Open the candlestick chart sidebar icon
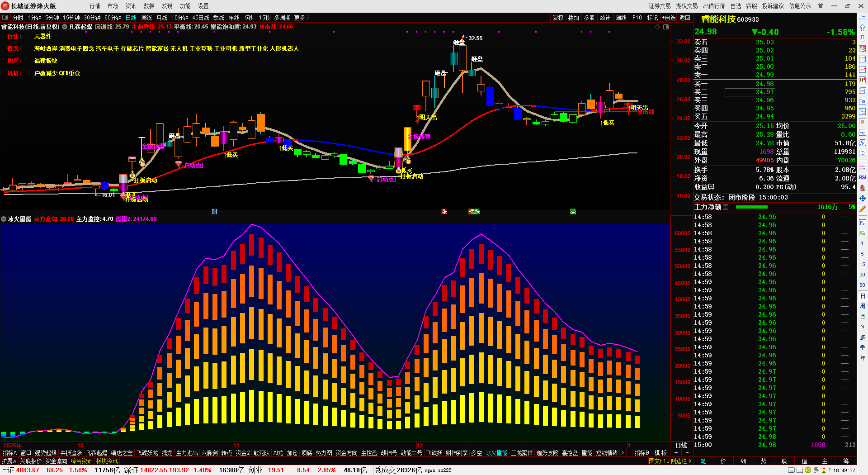 863,80
